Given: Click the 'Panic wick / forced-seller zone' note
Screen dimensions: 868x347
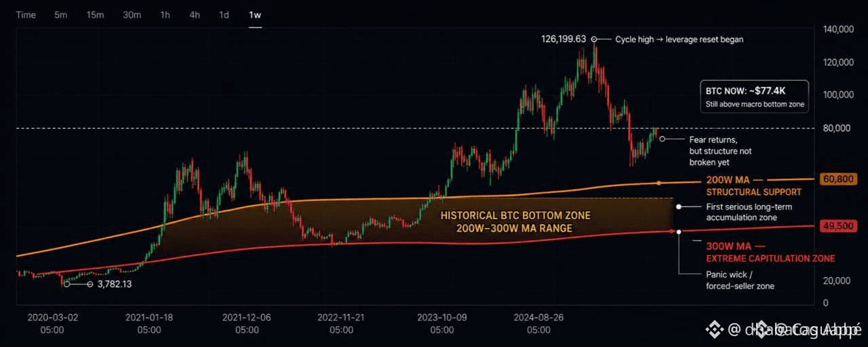Looking at the screenshot, I should click(741, 280).
